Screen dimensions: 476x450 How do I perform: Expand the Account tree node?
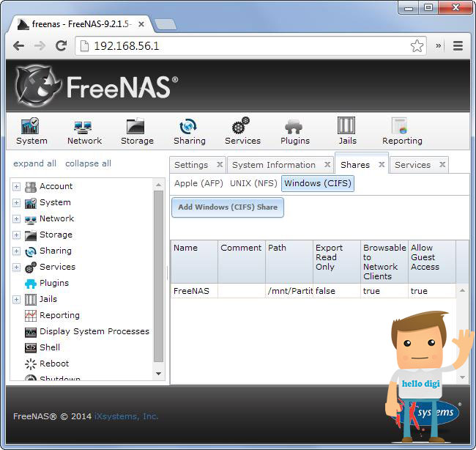[x=16, y=187]
